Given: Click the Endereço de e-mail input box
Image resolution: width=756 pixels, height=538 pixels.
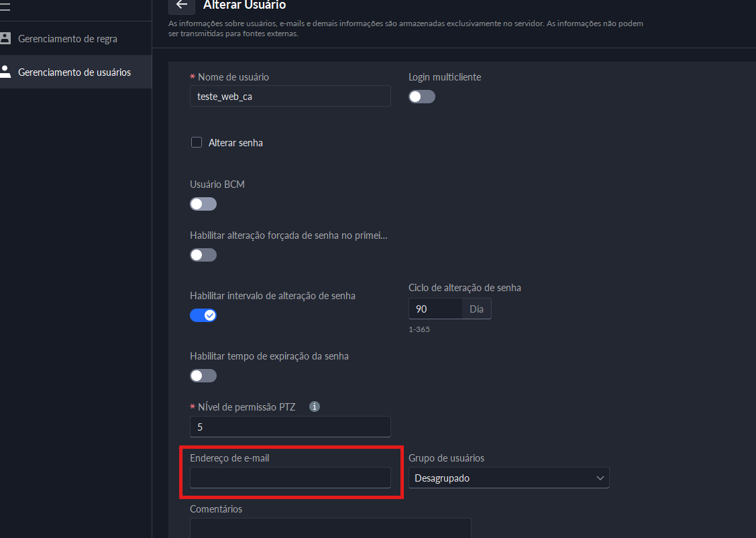Looking at the screenshot, I should tap(290, 478).
